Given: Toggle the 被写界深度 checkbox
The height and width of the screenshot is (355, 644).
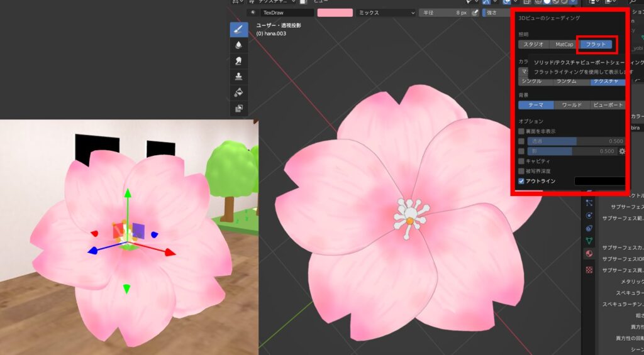Looking at the screenshot, I should point(521,171).
